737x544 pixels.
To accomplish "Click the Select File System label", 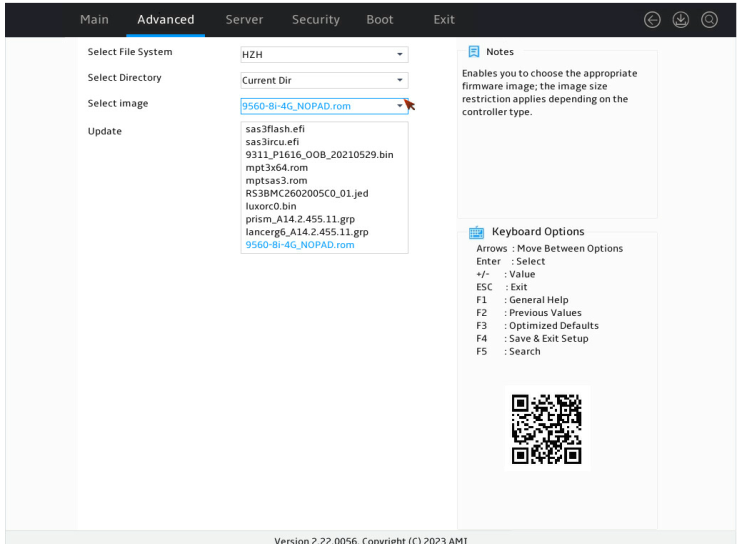I will click(130, 52).
